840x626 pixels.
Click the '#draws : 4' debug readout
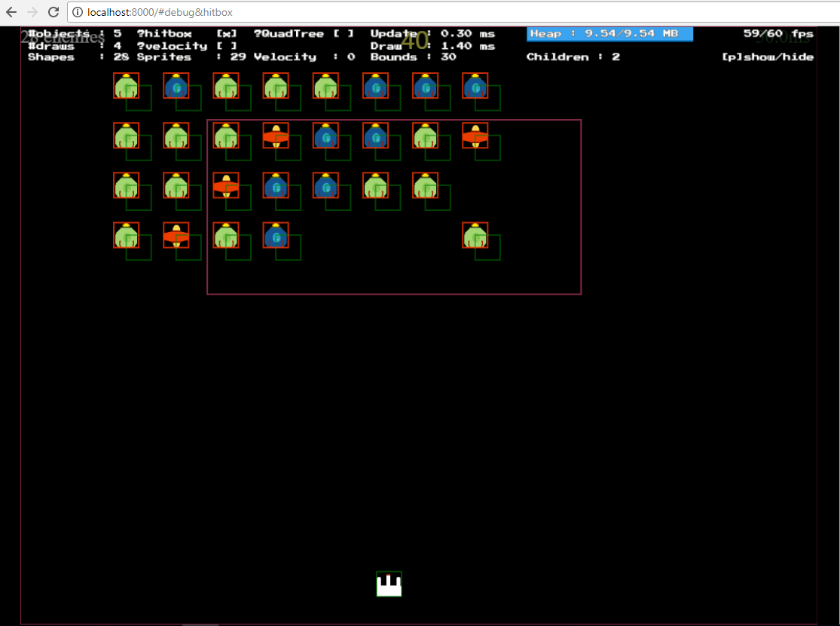pos(75,46)
